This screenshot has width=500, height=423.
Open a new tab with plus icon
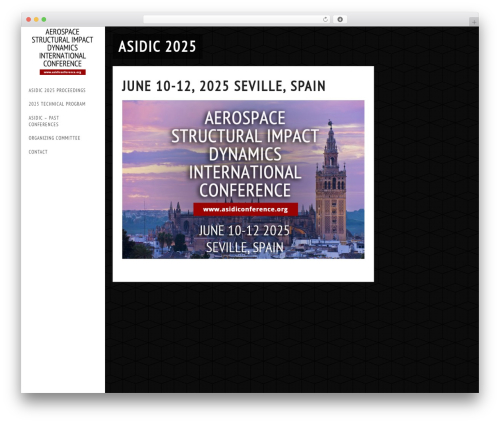pyautogui.click(x=474, y=22)
